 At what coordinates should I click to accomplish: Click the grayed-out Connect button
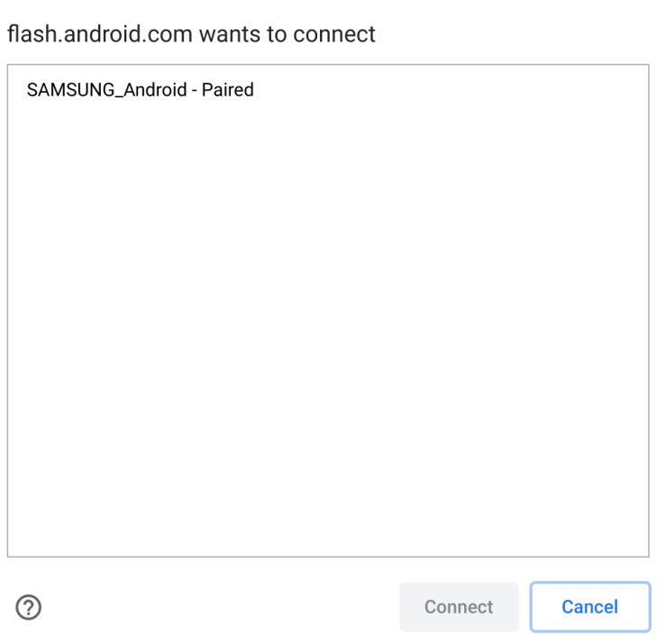(459, 606)
